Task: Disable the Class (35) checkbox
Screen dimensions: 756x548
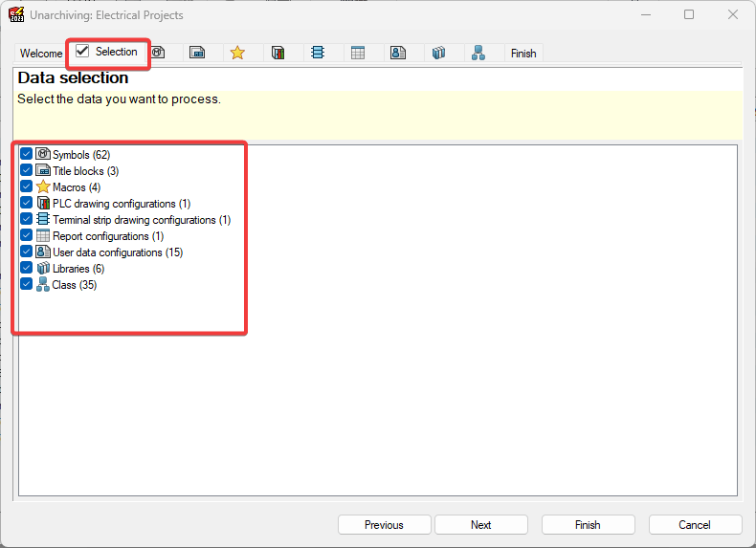Action: pos(27,285)
